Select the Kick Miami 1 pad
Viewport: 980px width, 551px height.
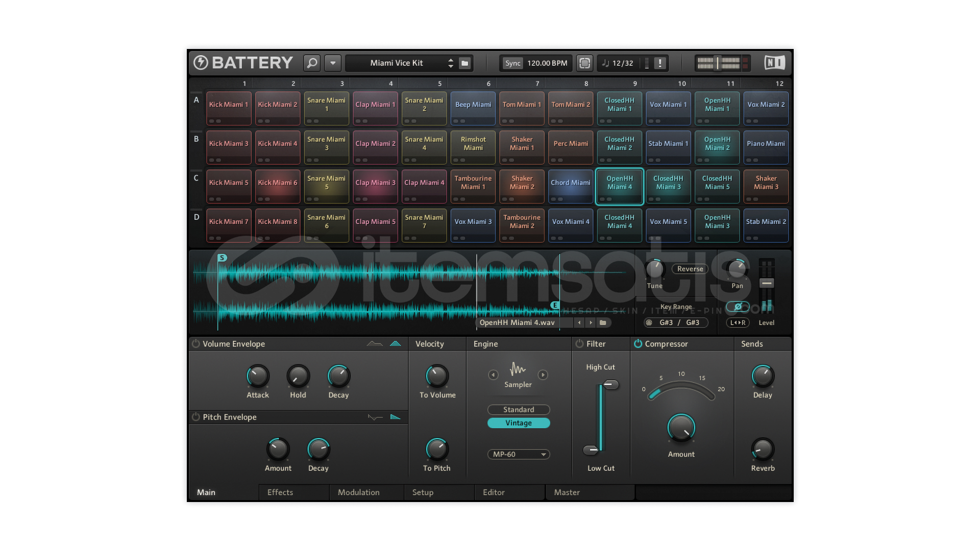[x=229, y=109]
